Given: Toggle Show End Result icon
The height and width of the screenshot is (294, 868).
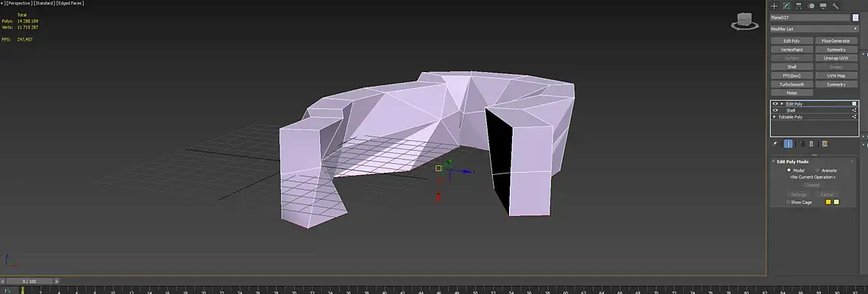Looking at the screenshot, I should [788, 143].
